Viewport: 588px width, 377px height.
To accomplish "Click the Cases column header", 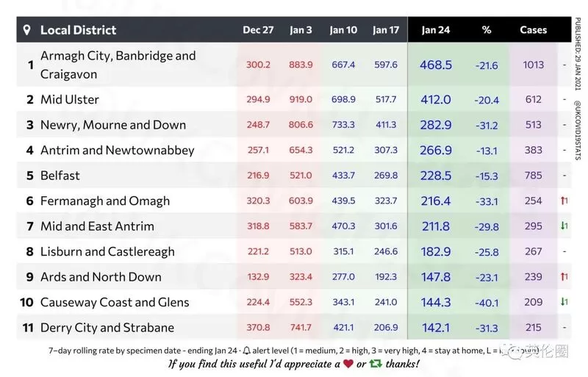I will tap(534, 30).
